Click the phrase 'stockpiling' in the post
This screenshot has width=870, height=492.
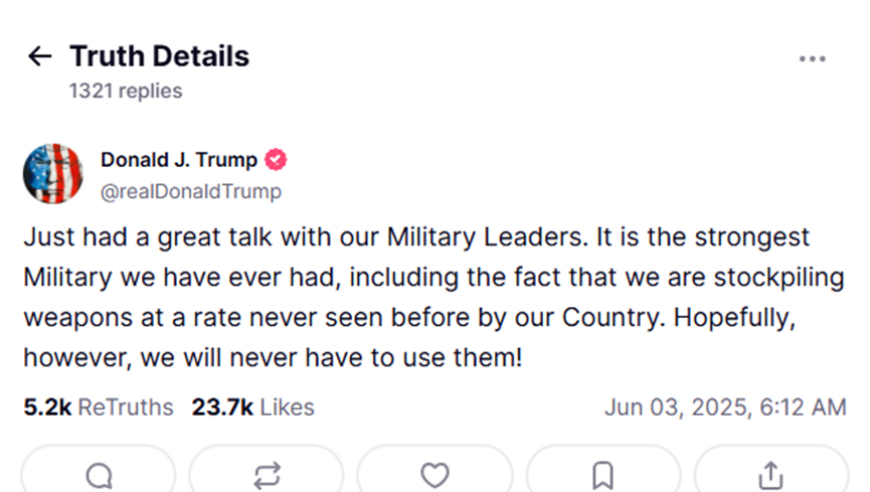click(779, 277)
